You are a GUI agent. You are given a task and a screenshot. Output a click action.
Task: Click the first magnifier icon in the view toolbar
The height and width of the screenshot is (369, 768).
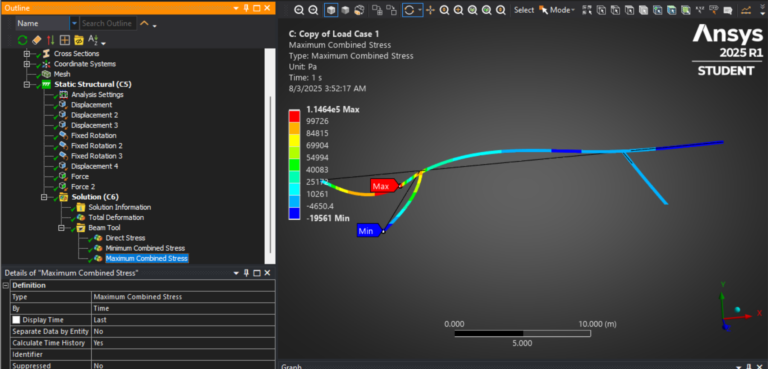[299, 10]
